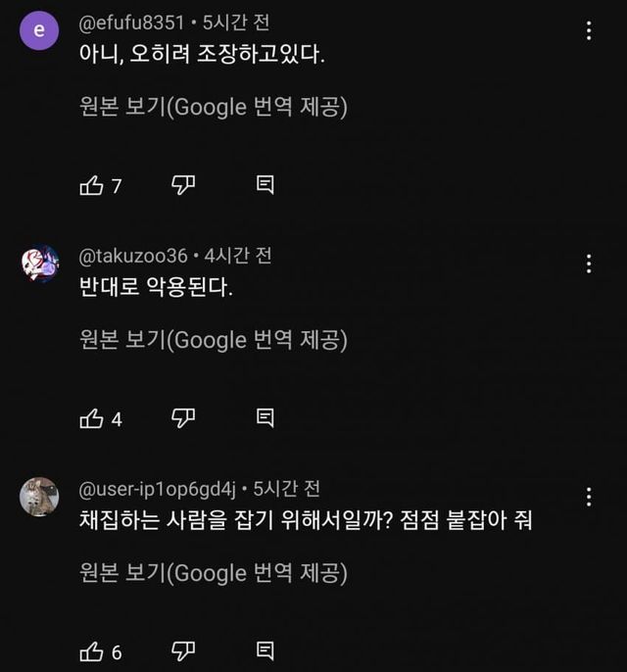Visit the @user-ip1op6gd4j channel via username

click(x=158, y=489)
